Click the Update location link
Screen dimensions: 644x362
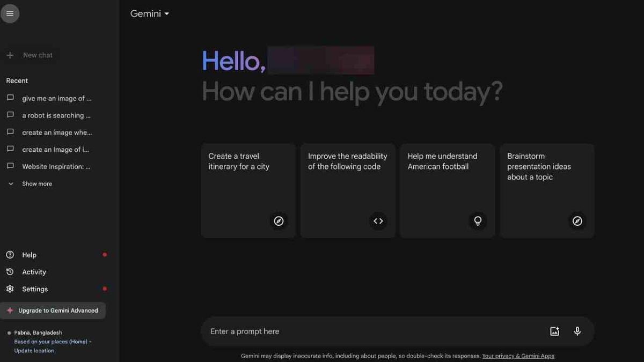pos(34,351)
